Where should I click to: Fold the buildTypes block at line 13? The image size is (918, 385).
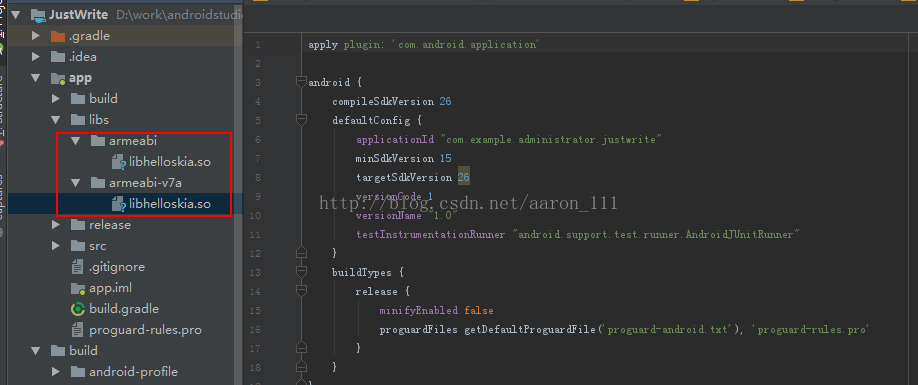tap(301, 272)
